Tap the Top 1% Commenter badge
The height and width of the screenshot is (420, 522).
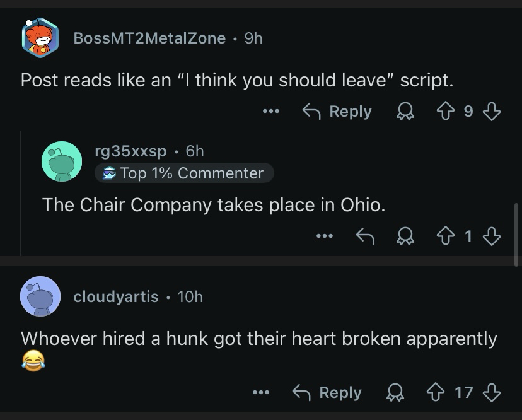184,173
